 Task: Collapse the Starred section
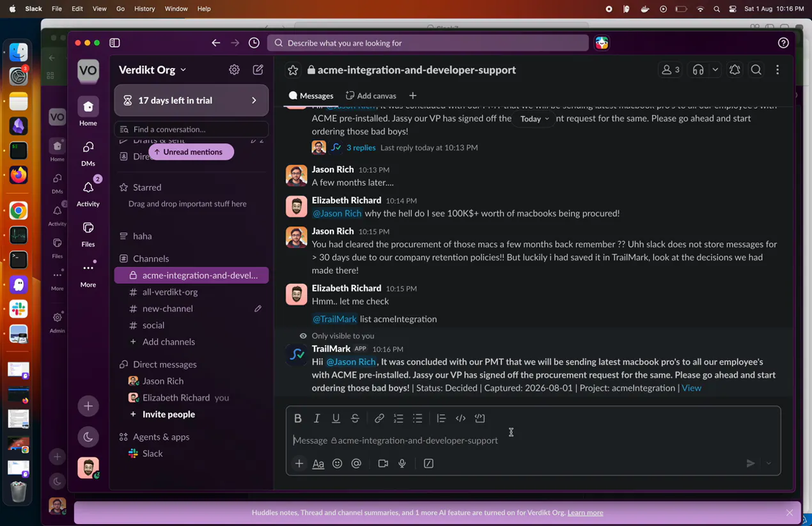(x=147, y=187)
